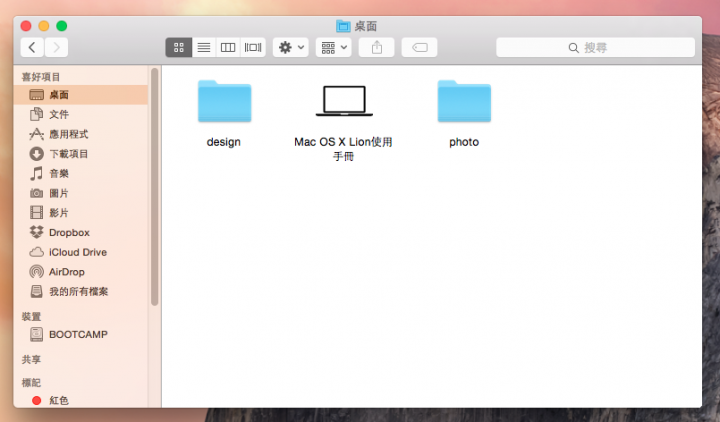Switch to Cover Flow view
The height and width of the screenshot is (422, 720).
click(253, 47)
